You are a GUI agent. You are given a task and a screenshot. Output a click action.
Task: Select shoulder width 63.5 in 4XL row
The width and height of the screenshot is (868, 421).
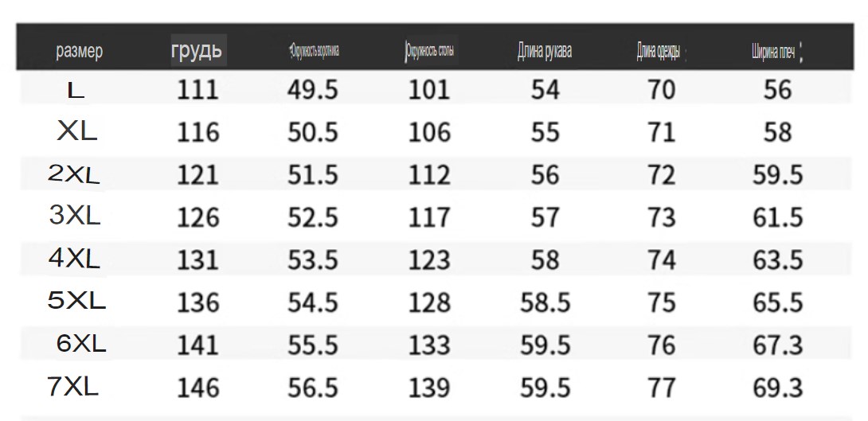click(x=778, y=260)
